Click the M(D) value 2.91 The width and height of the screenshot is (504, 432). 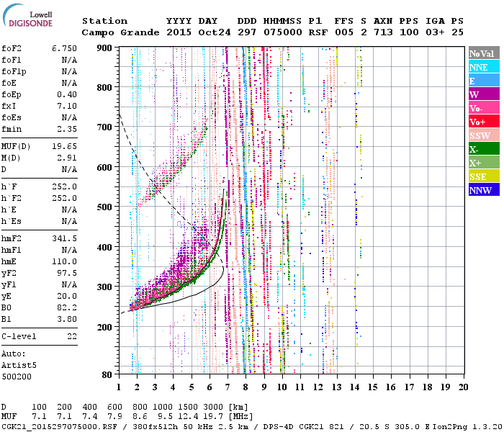pyautogui.click(x=67, y=158)
